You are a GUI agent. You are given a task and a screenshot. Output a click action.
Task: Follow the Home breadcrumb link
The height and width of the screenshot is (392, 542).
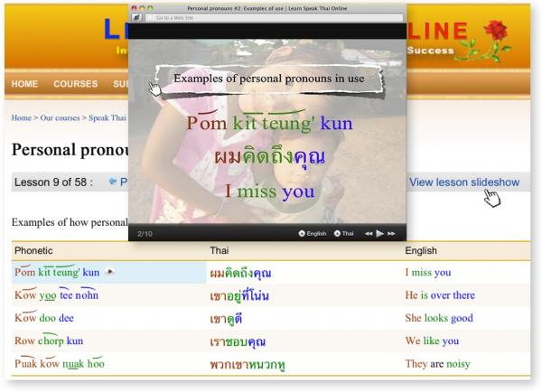22,118
